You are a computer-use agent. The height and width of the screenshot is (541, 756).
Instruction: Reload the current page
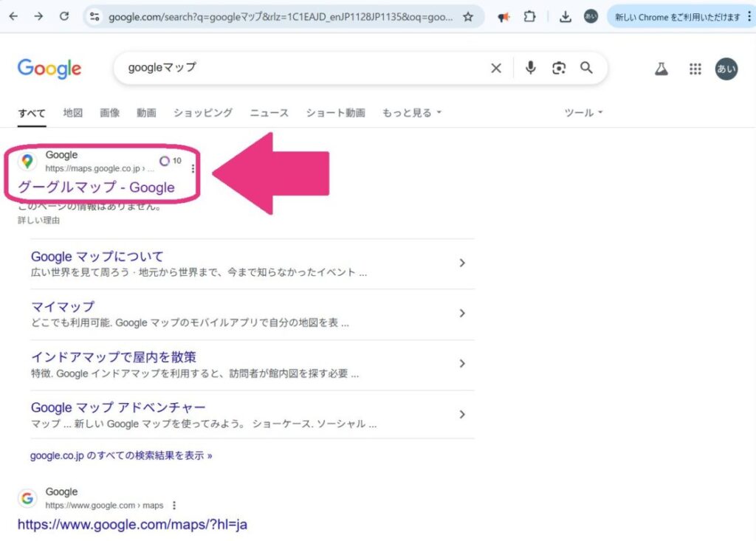click(64, 16)
